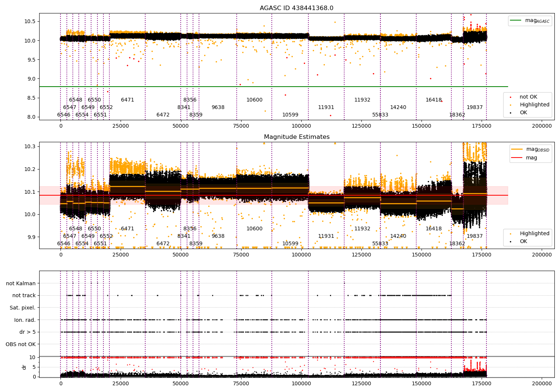Click obsid label 6471 in the top plot
The height and width of the screenshot is (392, 560).
pyautogui.click(x=127, y=100)
